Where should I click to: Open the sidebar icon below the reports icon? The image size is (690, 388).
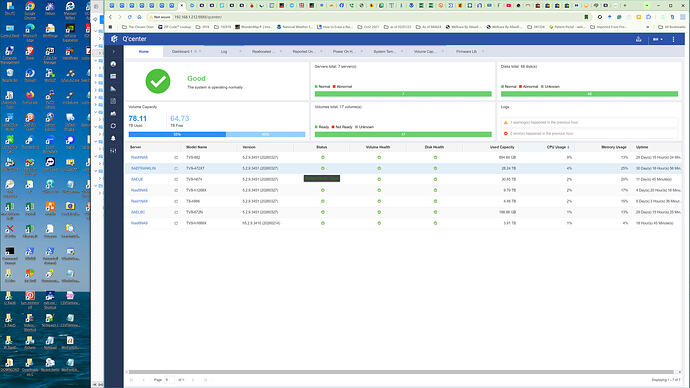coord(114,113)
